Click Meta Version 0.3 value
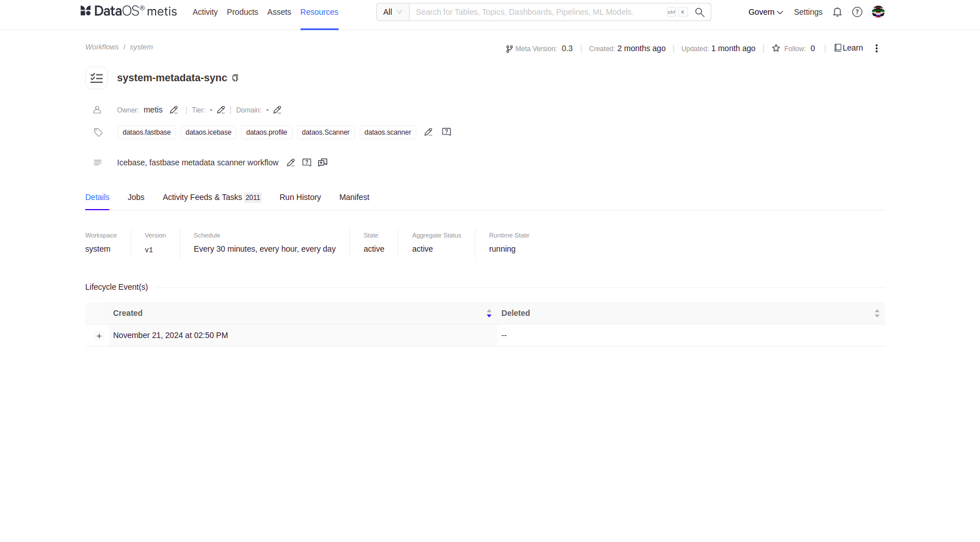The height and width of the screenshot is (542, 980). coord(567,48)
